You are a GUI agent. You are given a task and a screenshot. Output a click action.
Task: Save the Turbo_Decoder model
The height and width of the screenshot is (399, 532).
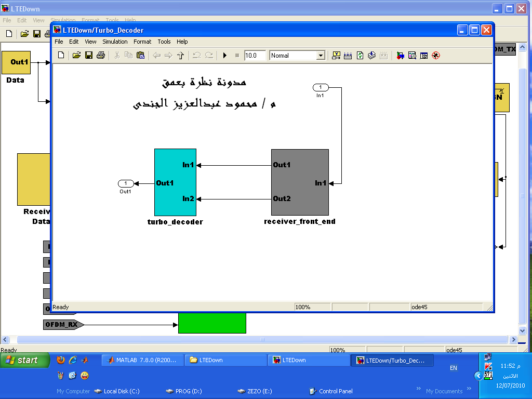(89, 55)
